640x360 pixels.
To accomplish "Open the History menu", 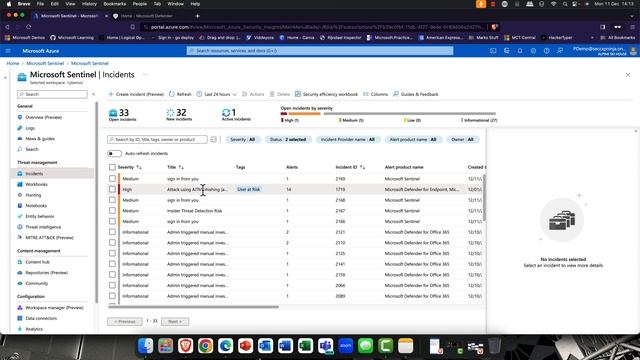I will pos(89,4).
